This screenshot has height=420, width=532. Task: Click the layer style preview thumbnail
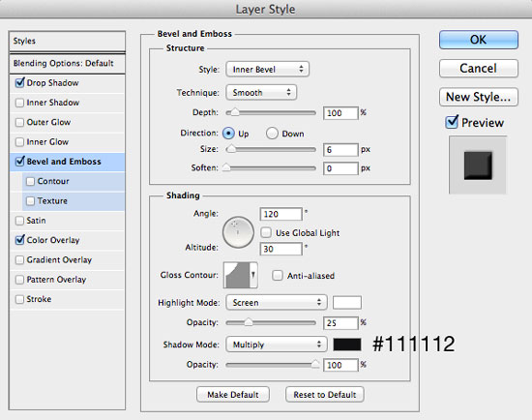point(478,165)
